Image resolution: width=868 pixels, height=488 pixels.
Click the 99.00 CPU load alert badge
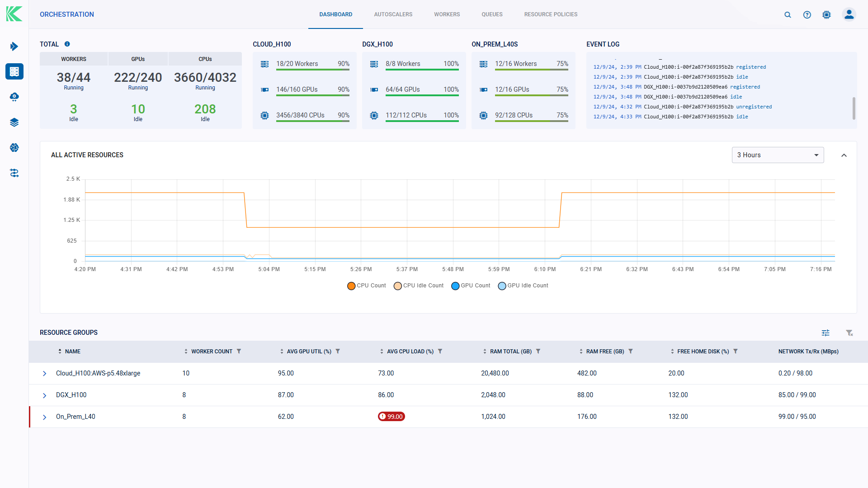pos(391,417)
